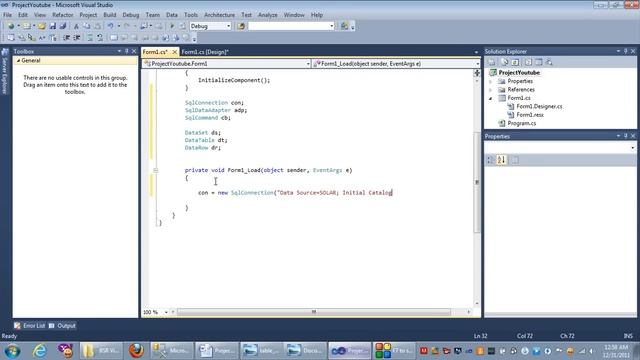Open the Debug menu
The width and height of the screenshot is (640, 360).
click(131, 15)
